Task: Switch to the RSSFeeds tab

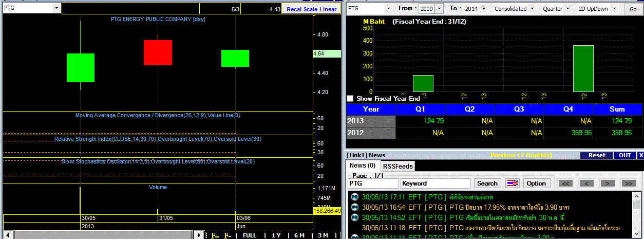Action: click(397, 166)
